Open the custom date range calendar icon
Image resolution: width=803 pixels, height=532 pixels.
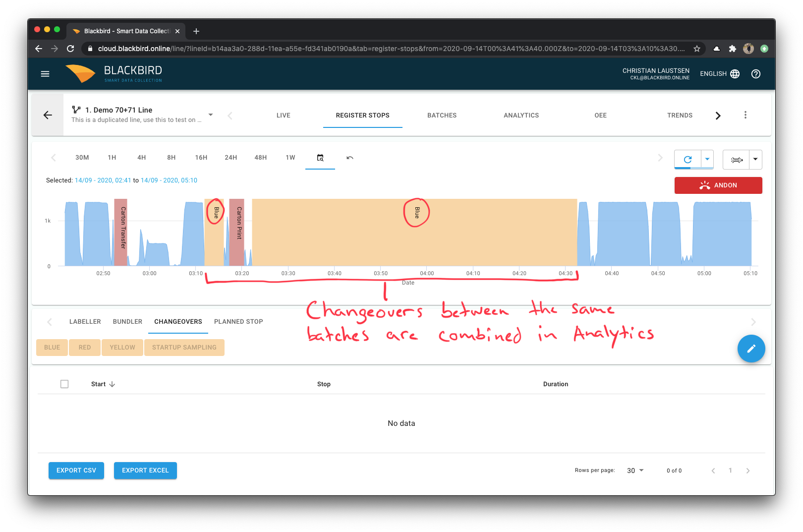(x=320, y=158)
